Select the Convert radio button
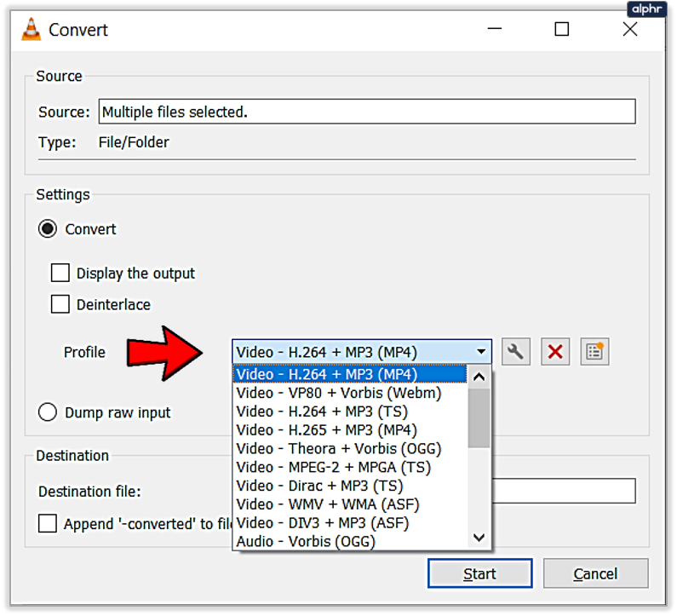Image resolution: width=677 pixels, height=616 pixels. [x=48, y=229]
